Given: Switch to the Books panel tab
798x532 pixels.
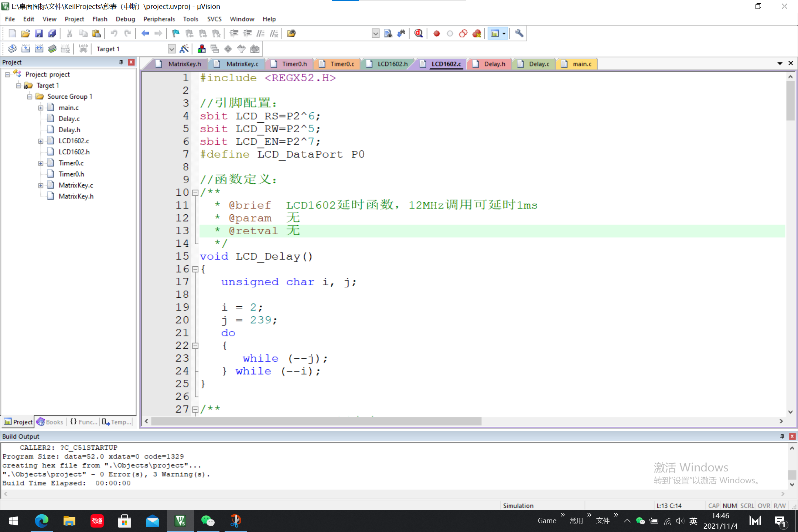Looking at the screenshot, I should (x=50, y=422).
